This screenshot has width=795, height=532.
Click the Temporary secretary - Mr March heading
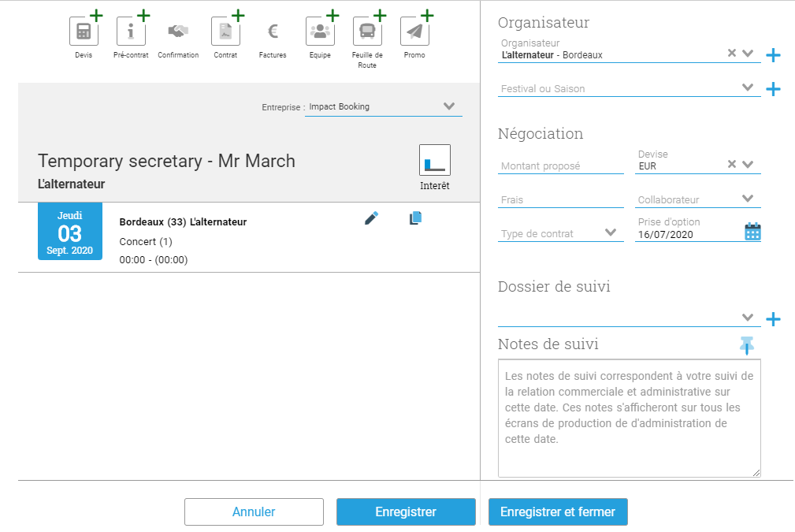[x=166, y=161]
